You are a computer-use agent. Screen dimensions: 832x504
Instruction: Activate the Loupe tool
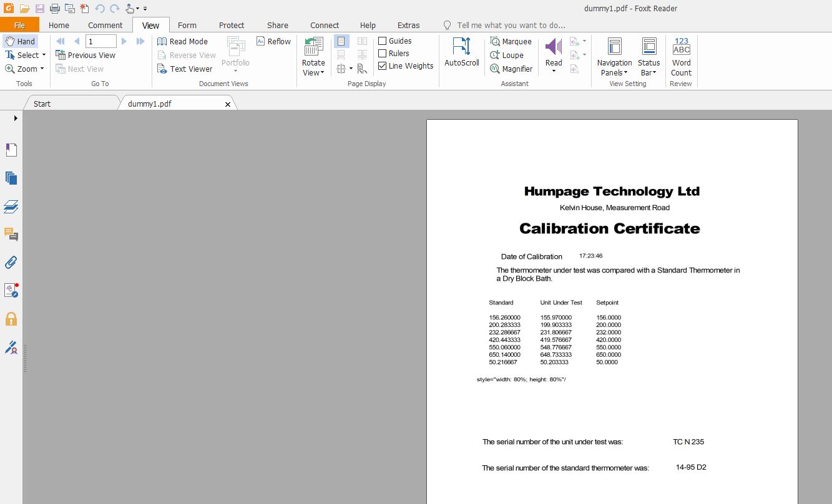click(507, 55)
